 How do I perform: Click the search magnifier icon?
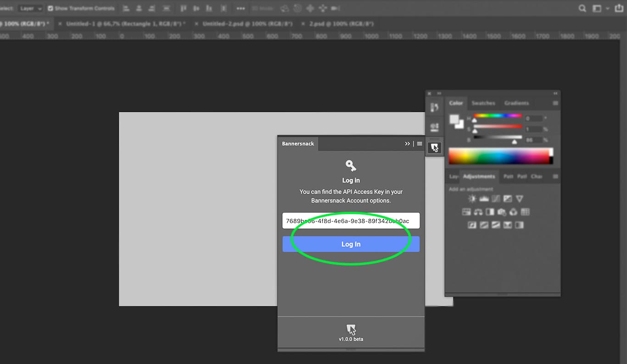[x=582, y=8]
